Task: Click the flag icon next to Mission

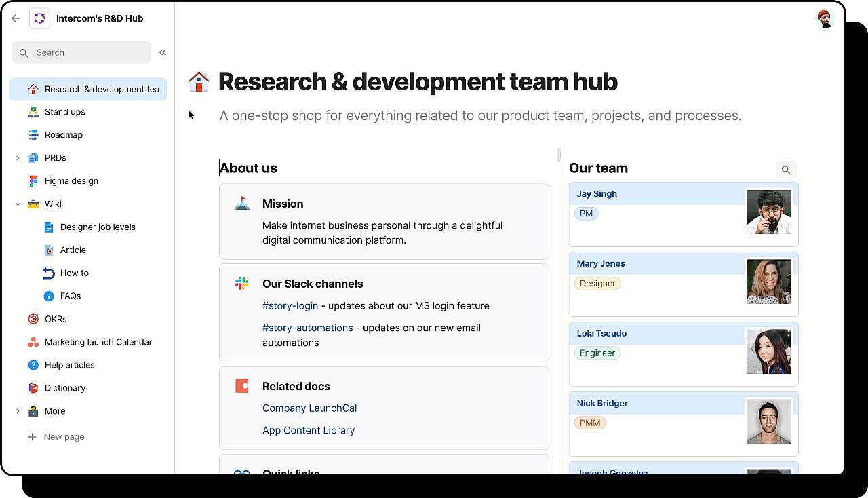Action: click(241, 203)
